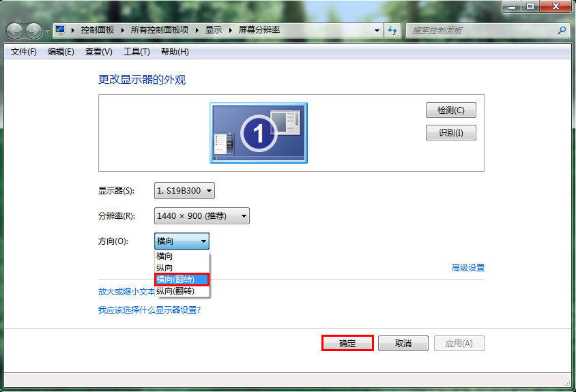Open the 工具(T) menu

coord(136,52)
